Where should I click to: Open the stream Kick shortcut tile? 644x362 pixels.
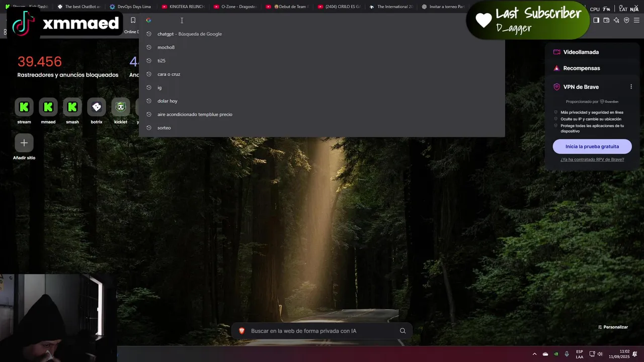pos(24,107)
